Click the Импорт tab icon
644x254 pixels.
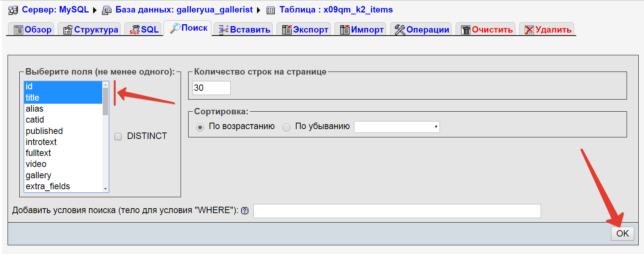click(x=345, y=30)
